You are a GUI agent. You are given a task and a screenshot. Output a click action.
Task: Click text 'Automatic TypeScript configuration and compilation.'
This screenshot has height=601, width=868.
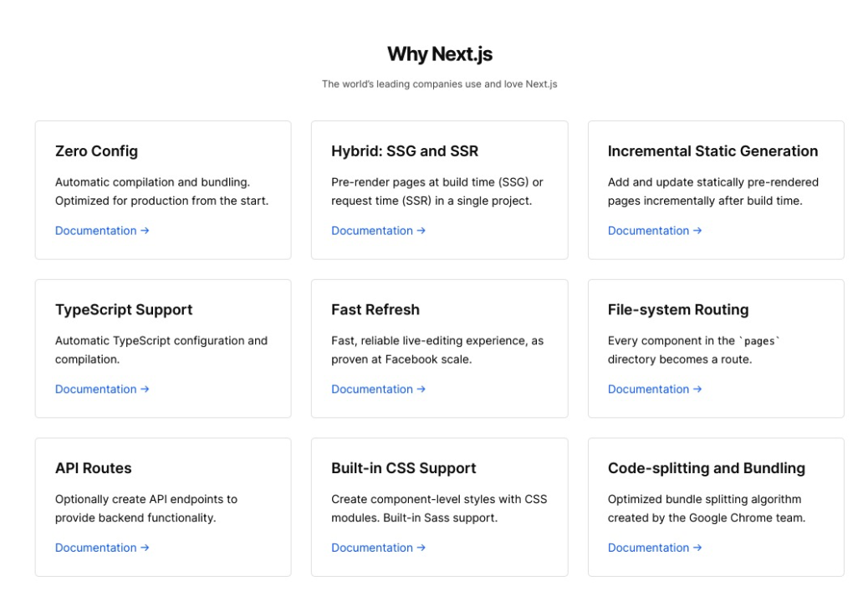point(161,349)
